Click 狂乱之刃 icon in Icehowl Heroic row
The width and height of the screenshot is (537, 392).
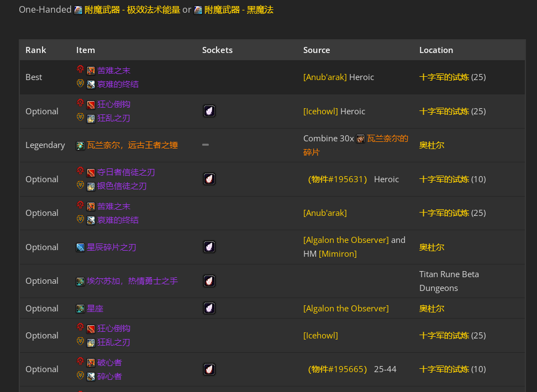click(x=91, y=119)
